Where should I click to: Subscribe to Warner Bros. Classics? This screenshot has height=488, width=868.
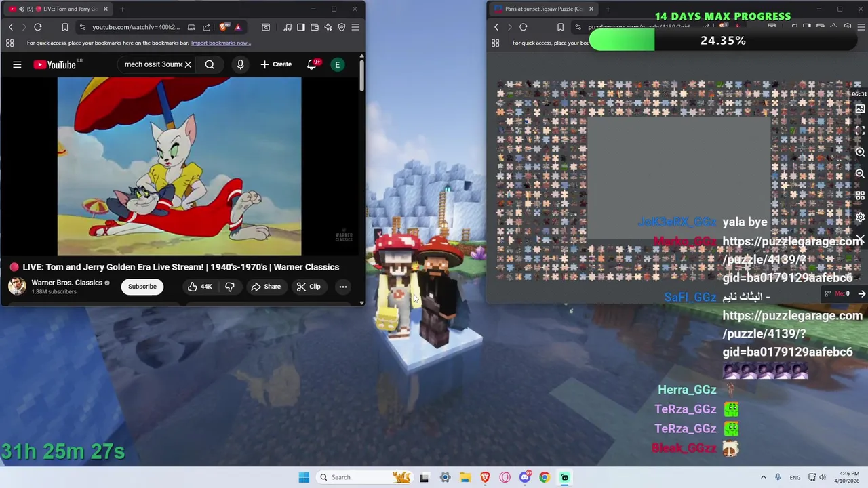142,287
